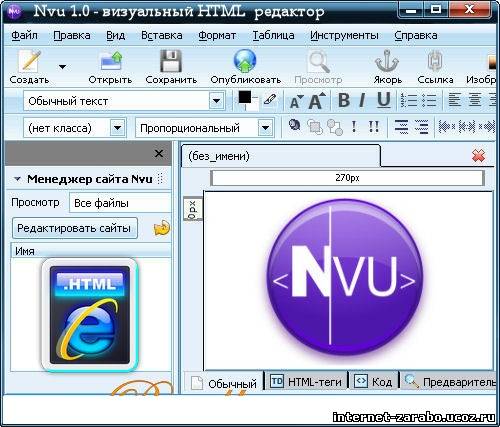Insert link using Ссылка icon
The width and height of the screenshot is (500, 427).
pyautogui.click(x=435, y=61)
